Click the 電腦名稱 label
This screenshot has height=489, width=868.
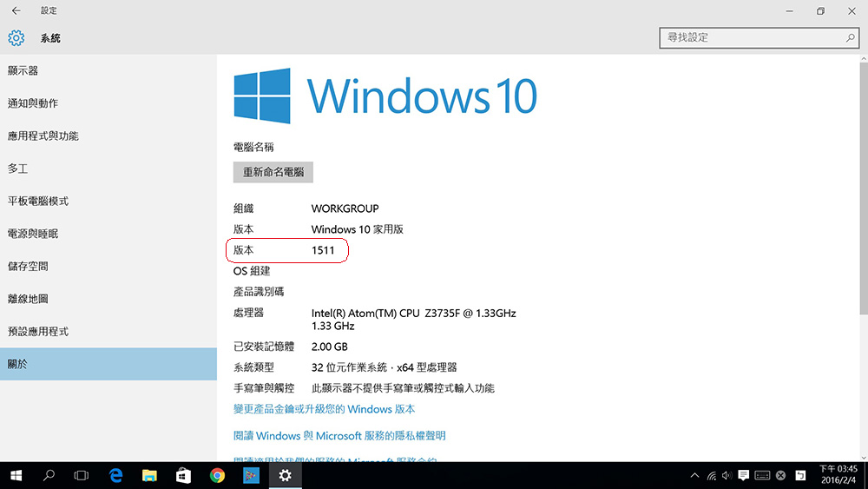coord(253,148)
